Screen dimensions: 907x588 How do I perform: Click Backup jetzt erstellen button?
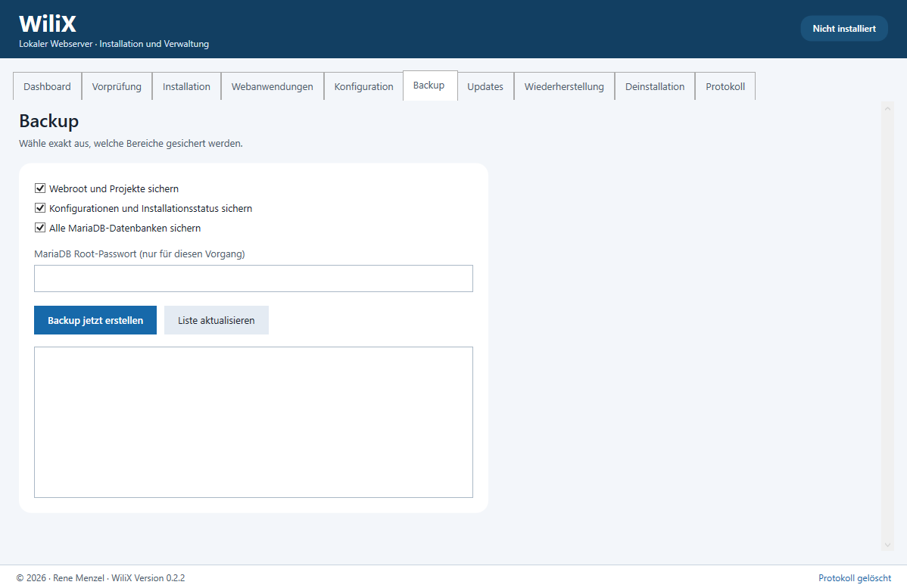pyautogui.click(x=95, y=320)
